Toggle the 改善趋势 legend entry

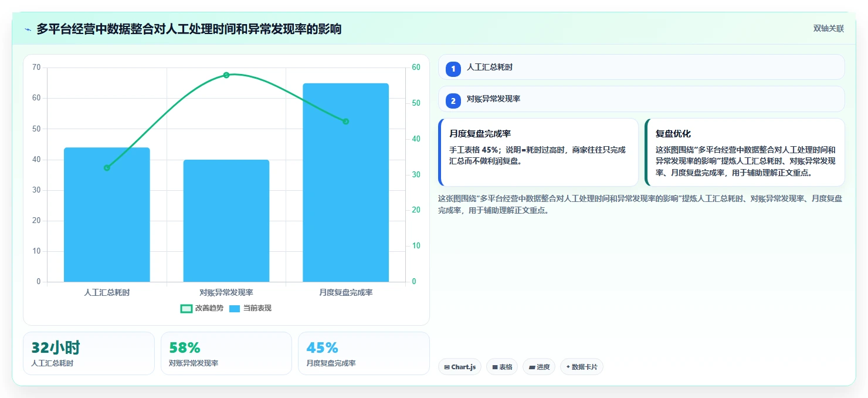[202, 308]
